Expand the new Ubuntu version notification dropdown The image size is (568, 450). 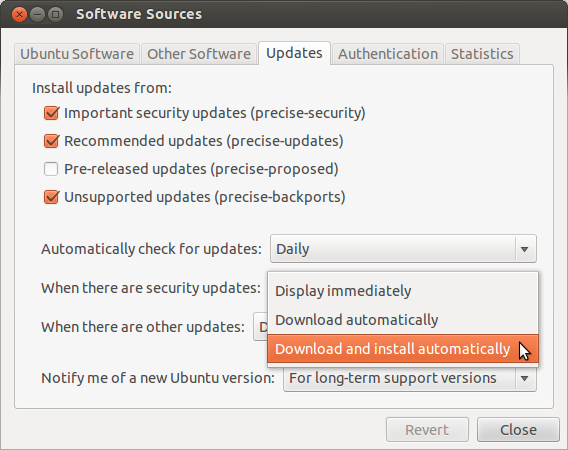pyautogui.click(x=410, y=378)
